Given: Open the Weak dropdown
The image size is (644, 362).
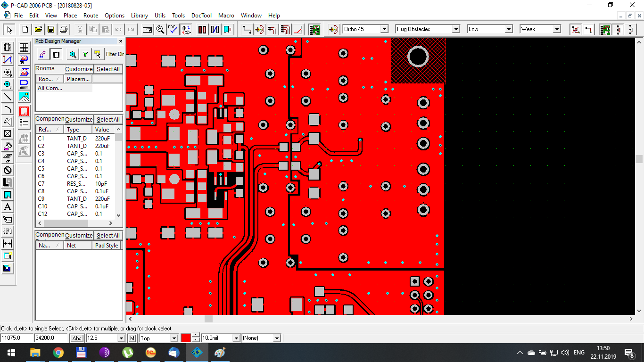Looking at the screenshot, I should (557, 29).
